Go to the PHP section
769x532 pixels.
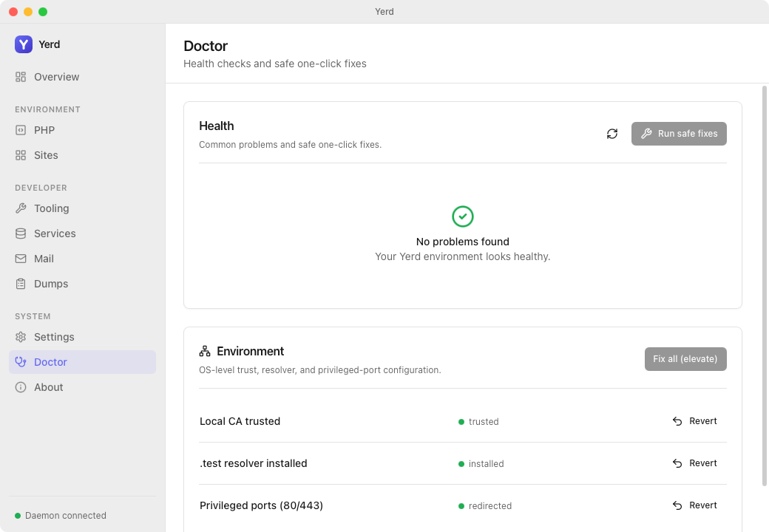pos(82,130)
